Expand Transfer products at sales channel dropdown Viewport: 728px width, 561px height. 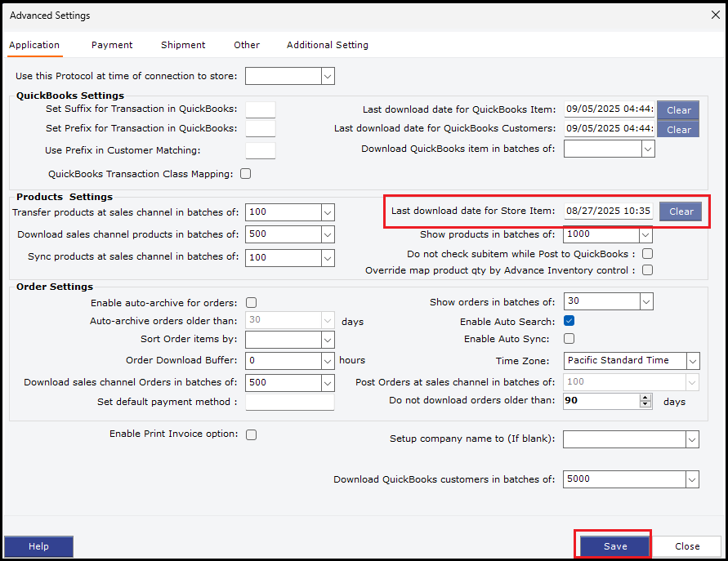coord(328,212)
